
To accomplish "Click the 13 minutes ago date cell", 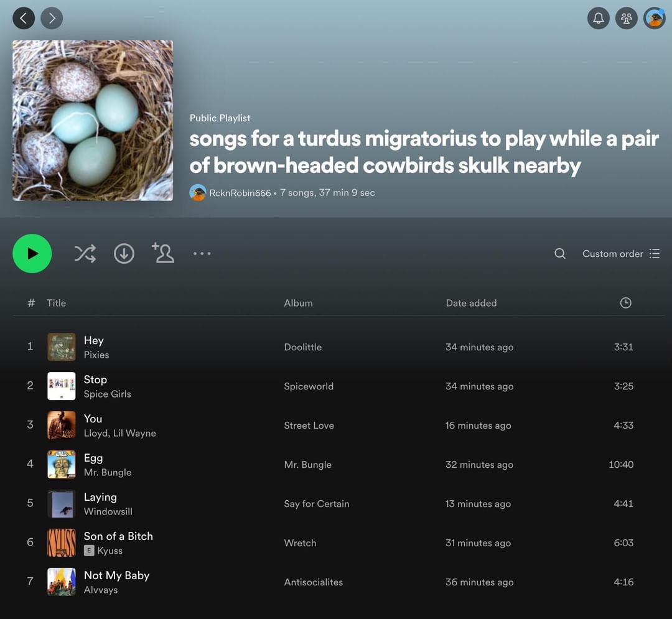I will (478, 504).
